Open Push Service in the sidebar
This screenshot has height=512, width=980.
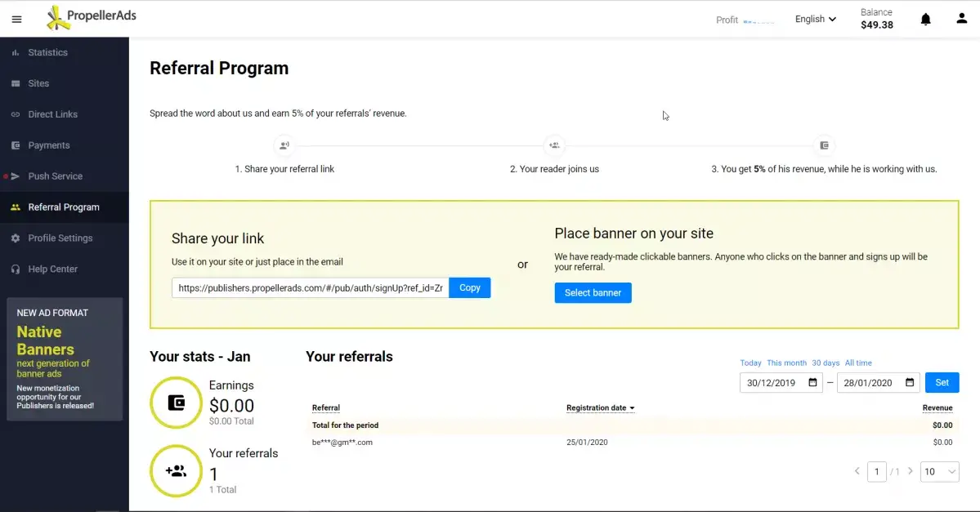point(65,176)
